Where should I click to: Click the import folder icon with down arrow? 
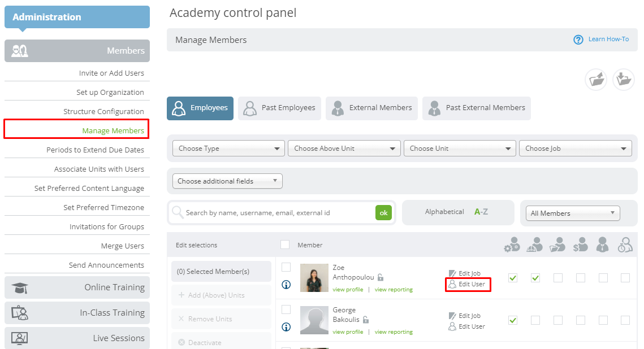pos(624,80)
